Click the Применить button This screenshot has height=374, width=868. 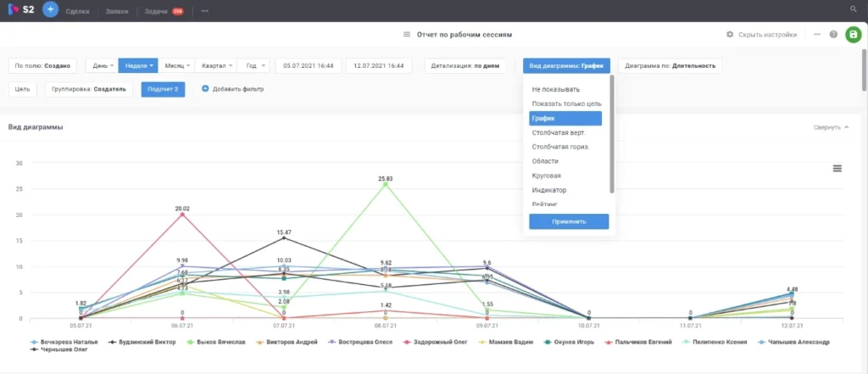tap(569, 221)
